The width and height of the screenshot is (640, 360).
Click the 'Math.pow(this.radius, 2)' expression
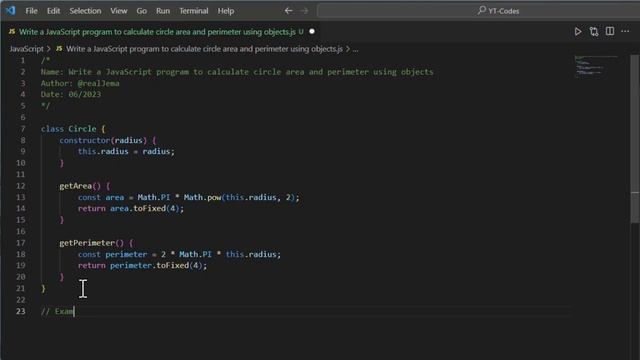click(x=240, y=198)
